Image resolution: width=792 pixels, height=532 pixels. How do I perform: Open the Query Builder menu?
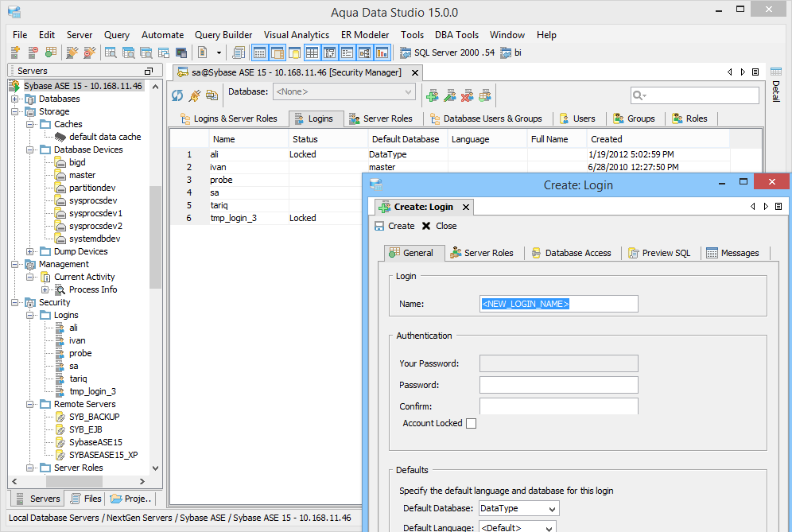click(x=223, y=35)
